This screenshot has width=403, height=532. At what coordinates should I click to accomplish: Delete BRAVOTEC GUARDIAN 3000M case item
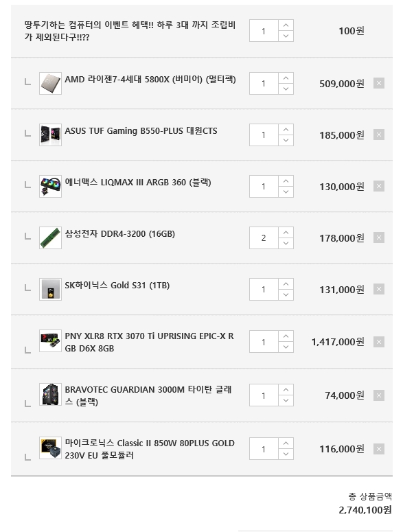point(378,395)
